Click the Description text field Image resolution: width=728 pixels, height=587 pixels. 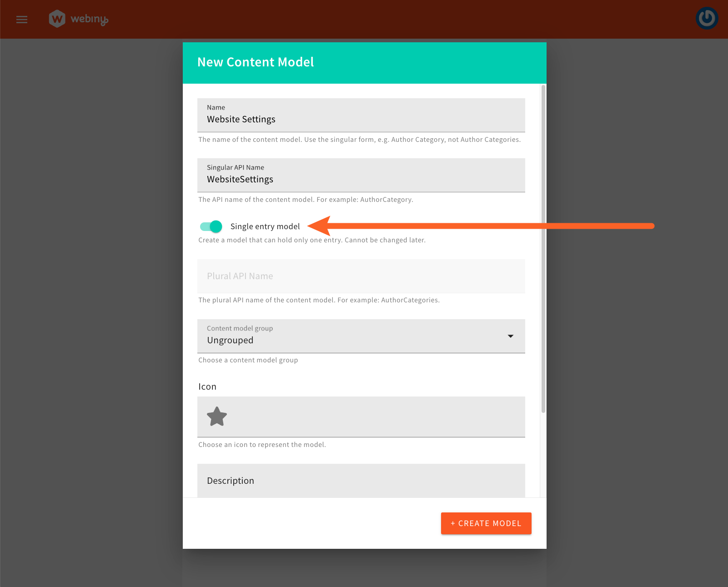(361, 481)
